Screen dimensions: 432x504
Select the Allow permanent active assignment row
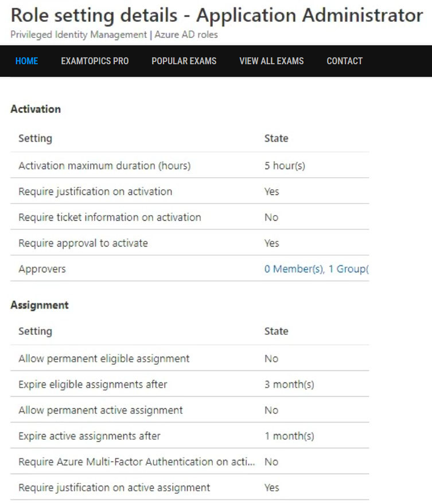pyautogui.click(x=190, y=410)
